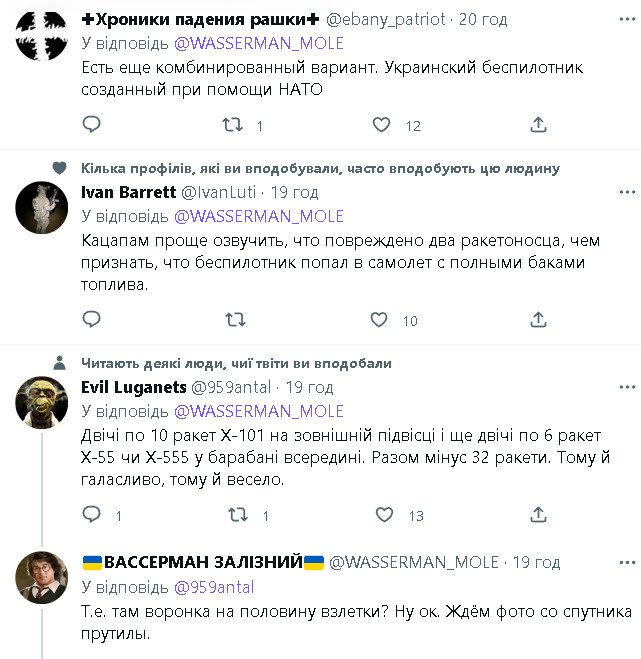The height and width of the screenshot is (659, 641).
Task: Like Evil Luganets' tweet
Action: click(x=384, y=515)
